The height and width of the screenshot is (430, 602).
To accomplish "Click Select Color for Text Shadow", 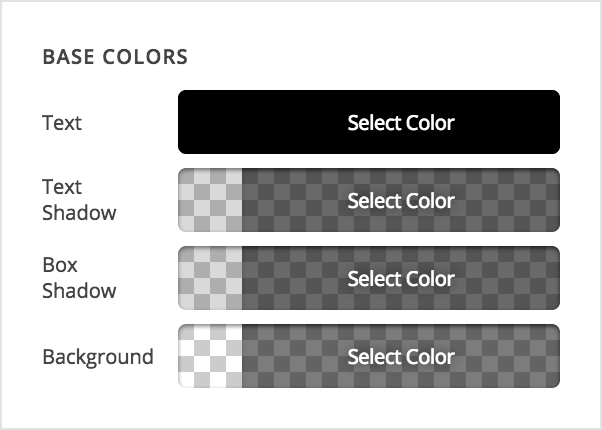I will pyautogui.click(x=400, y=200).
